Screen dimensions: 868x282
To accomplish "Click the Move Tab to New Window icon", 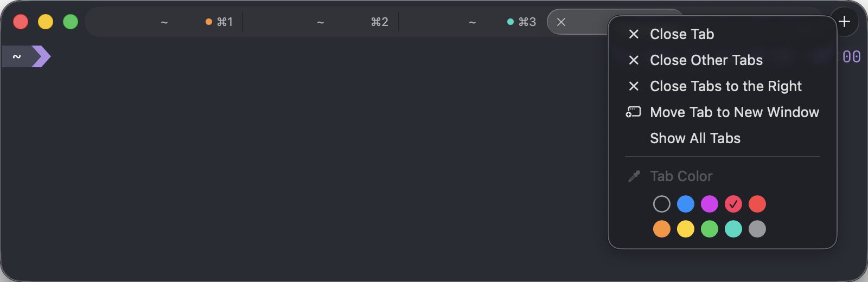I will point(634,112).
